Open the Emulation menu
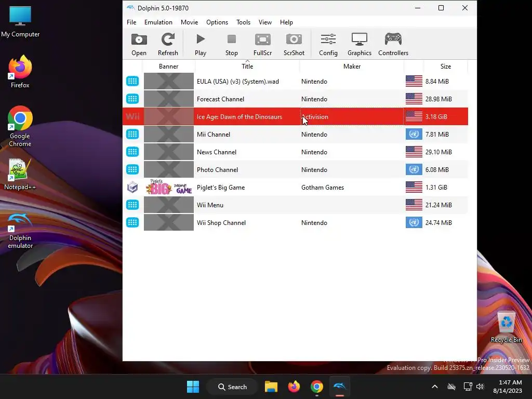 (x=158, y=22)
